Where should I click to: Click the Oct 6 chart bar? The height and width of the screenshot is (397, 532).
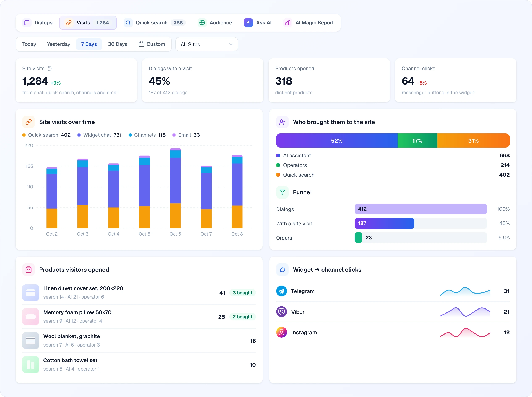coord(175,188)
